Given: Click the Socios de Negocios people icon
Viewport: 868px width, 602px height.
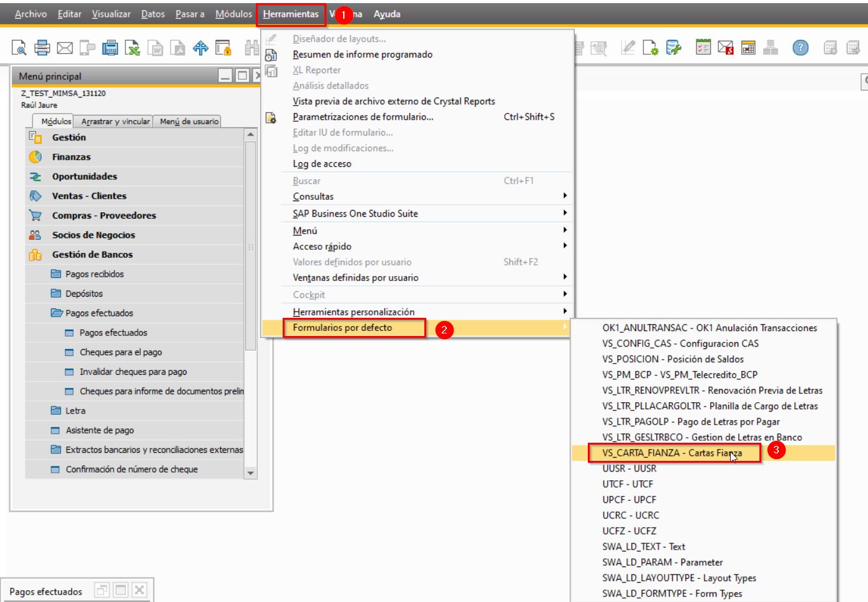Looking at the screenshot, I should 35,235.
